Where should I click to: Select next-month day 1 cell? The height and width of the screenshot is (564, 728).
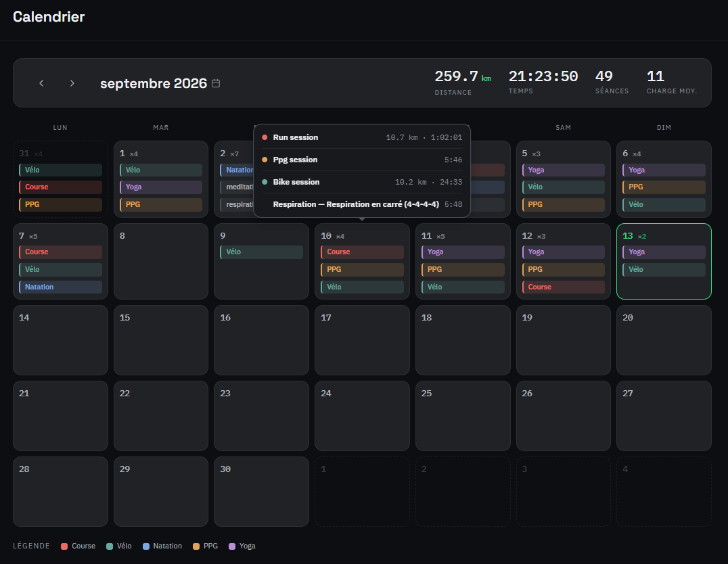click(x=362, y=492)
